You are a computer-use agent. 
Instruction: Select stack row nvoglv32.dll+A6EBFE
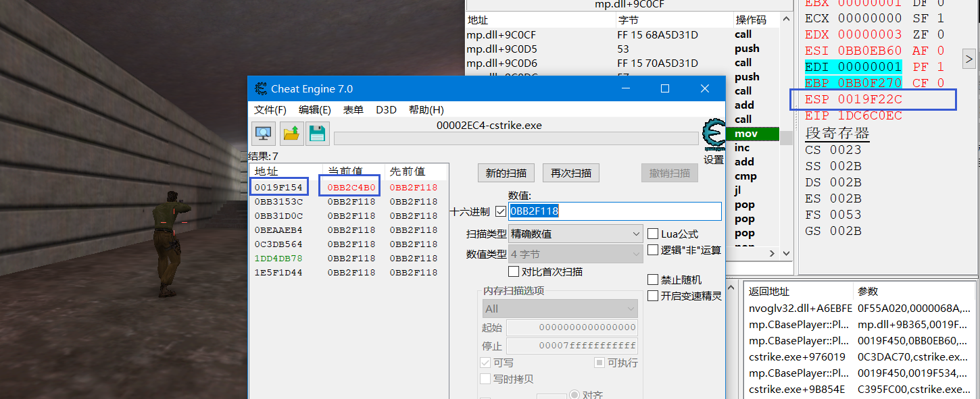[x=860, y=308]
